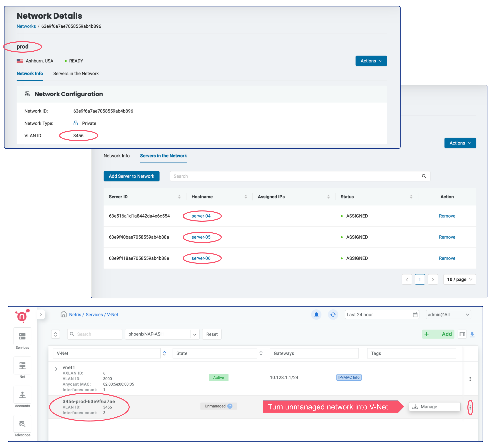Click Add Server to Network button

click(x=132, y=176)
